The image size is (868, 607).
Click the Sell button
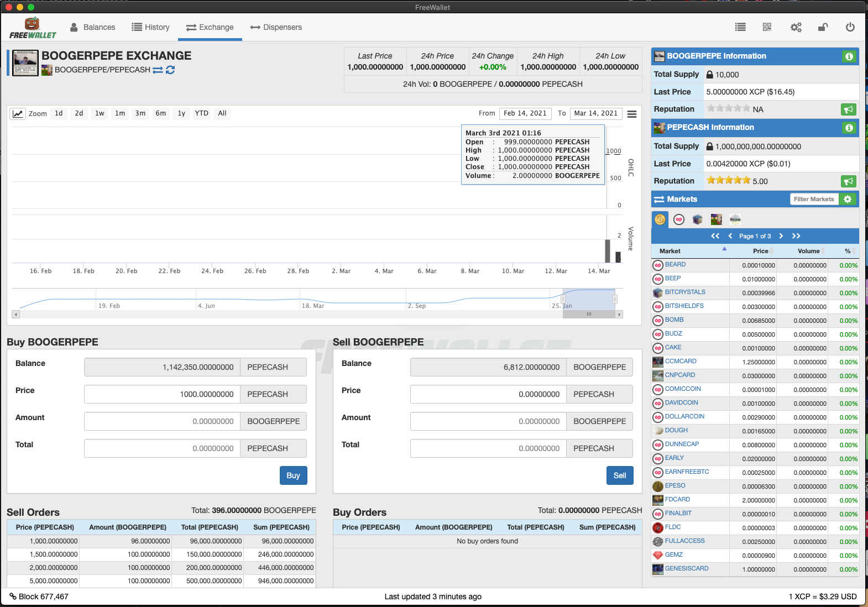(x=620, y=475)
